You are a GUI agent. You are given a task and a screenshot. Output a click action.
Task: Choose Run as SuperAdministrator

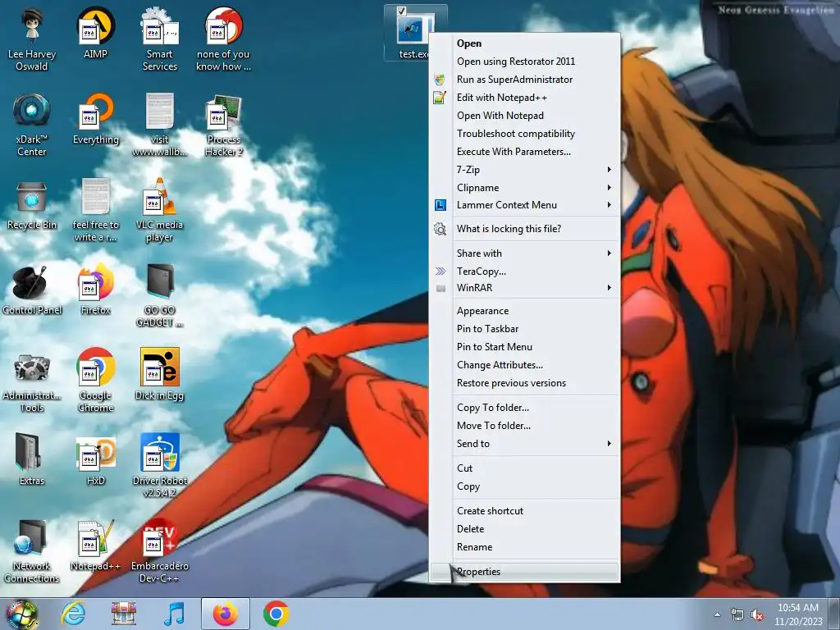(x=525, y=80)
